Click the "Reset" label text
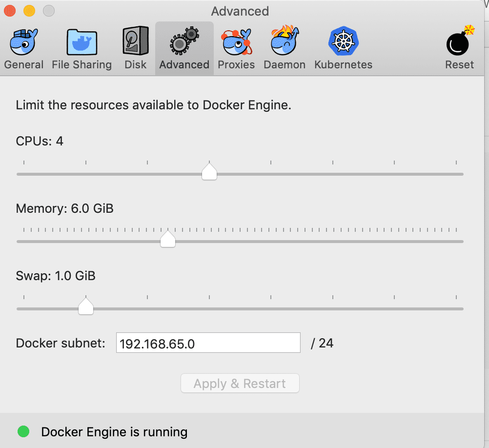The image size is (489, 448). (x=460, y=64)
